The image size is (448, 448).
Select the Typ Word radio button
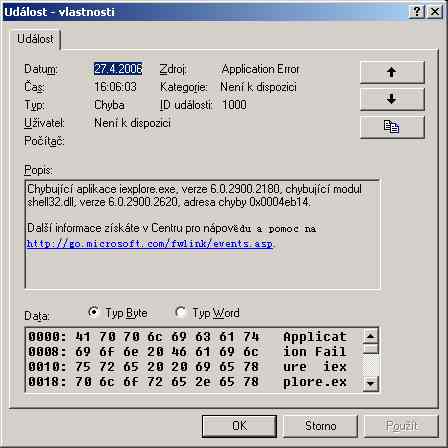tap(180, 312)
